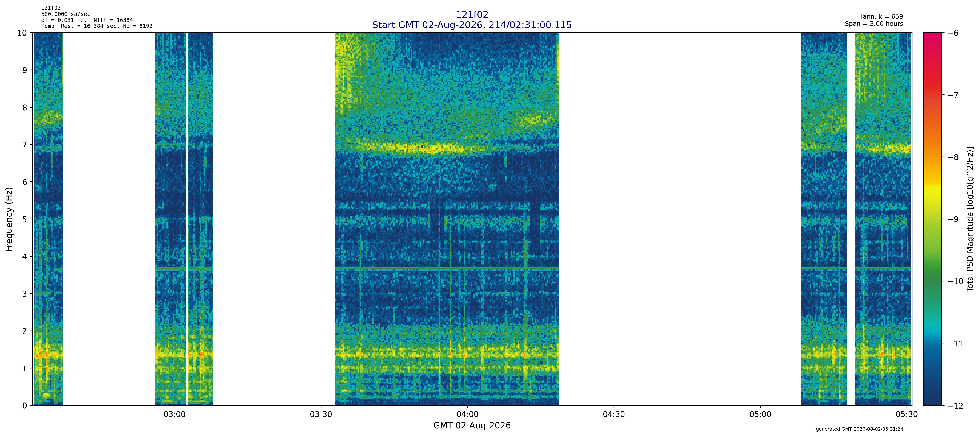Select the 'df = 0.031 Hz, Nfft = 16384' line

pyautogui.click(x=87, y=20)
